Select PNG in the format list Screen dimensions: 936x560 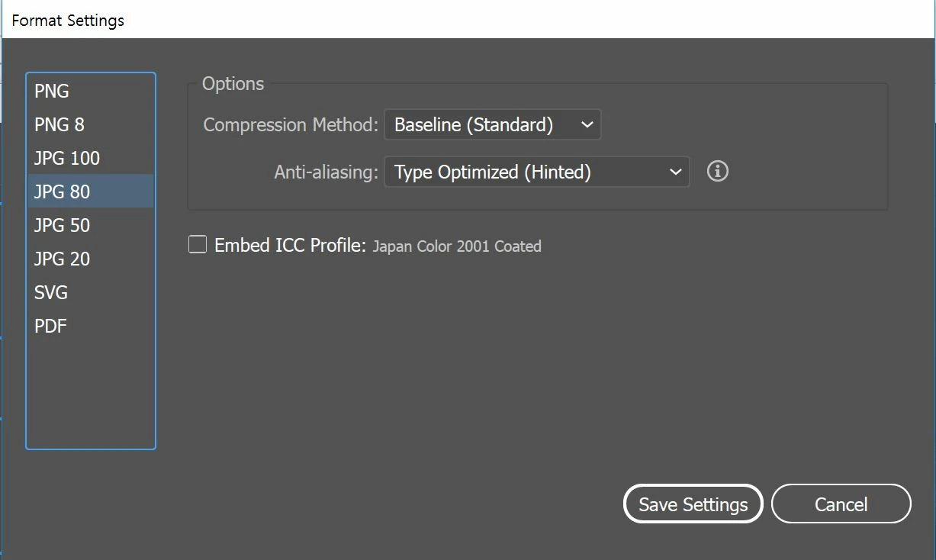click(x=91, y=91)
